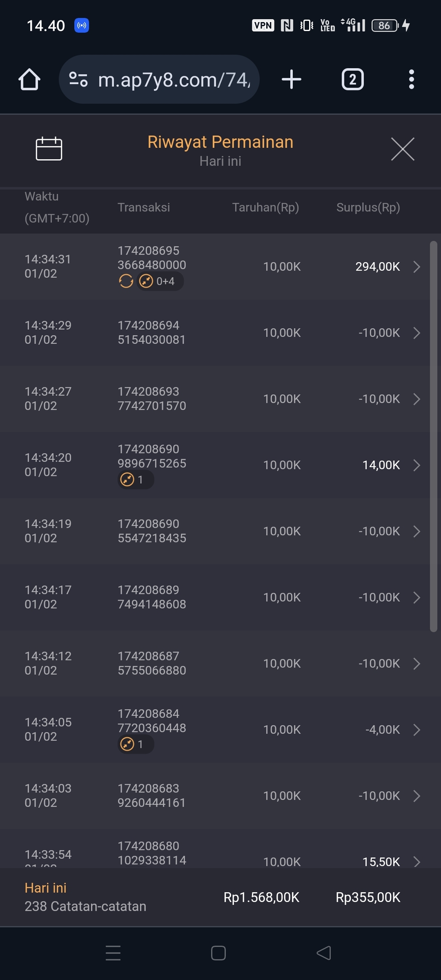
Task: Tap the free spin icon on 294,00K row
Action: [x=126, y=281]
